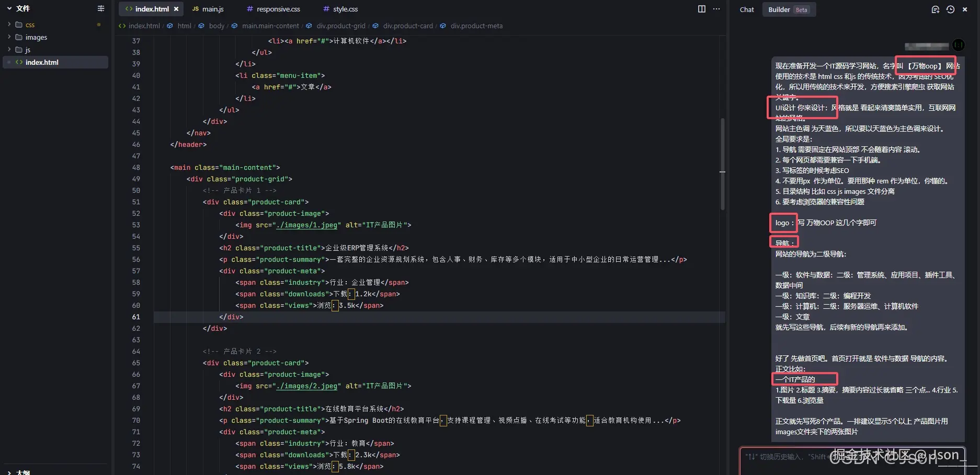The width and height of the screenshot is (980, 475).
Task: Open ./images/2.jpeg link in code
Action: [307, 386]
